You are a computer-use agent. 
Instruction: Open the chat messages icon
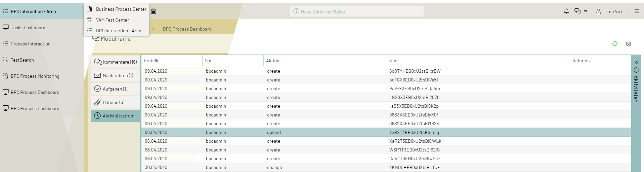pos(577,11)
